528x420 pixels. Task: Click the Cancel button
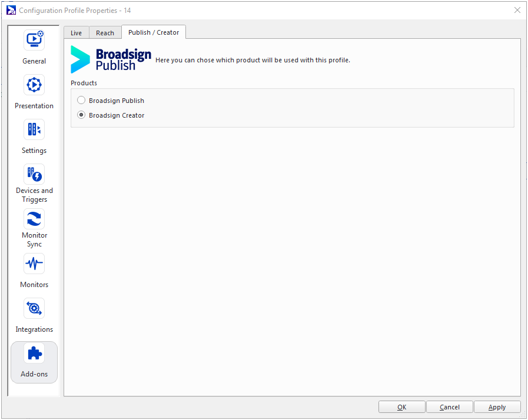pyautogui.click(x=450, y=407)
